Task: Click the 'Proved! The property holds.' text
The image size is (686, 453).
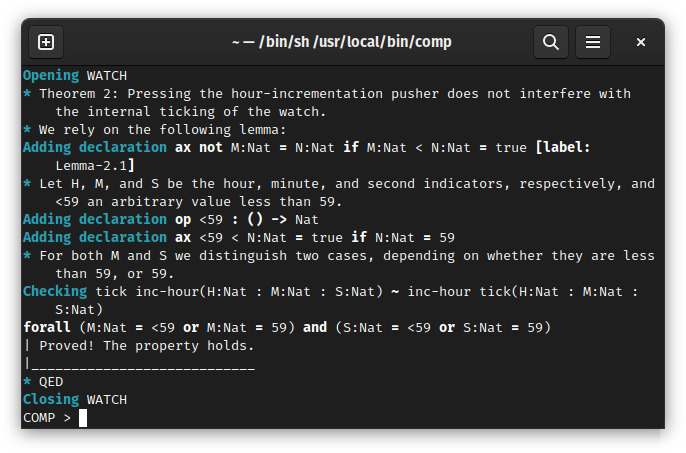Action: tap(147, 346)
